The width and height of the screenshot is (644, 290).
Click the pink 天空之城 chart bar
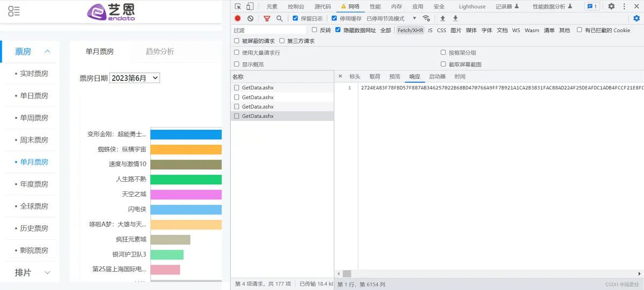(x=186, y=194)
